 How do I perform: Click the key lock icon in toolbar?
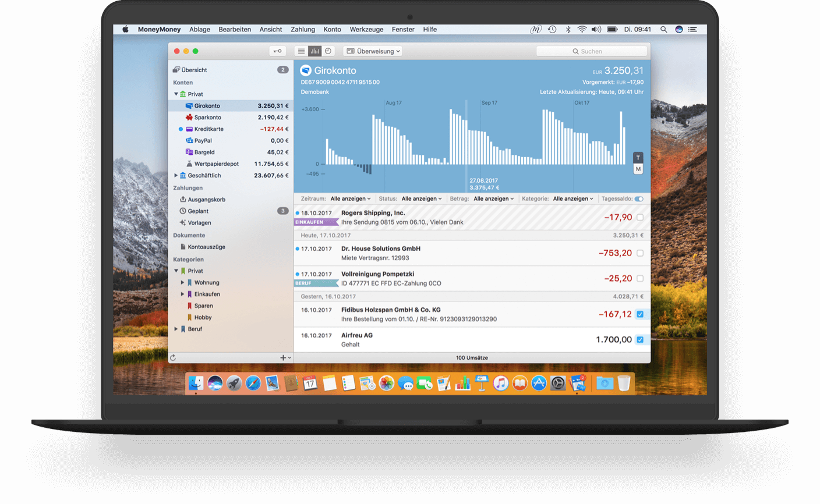click(x=277, y=51)
